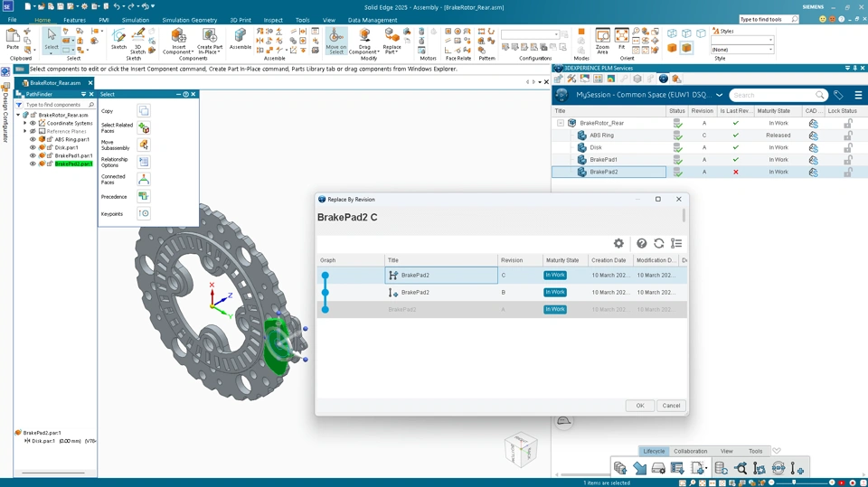Screen dimensions: 868x487
Task: Open the (None) style dropdown
Action: pyautogui.click(x=741, y=50)
